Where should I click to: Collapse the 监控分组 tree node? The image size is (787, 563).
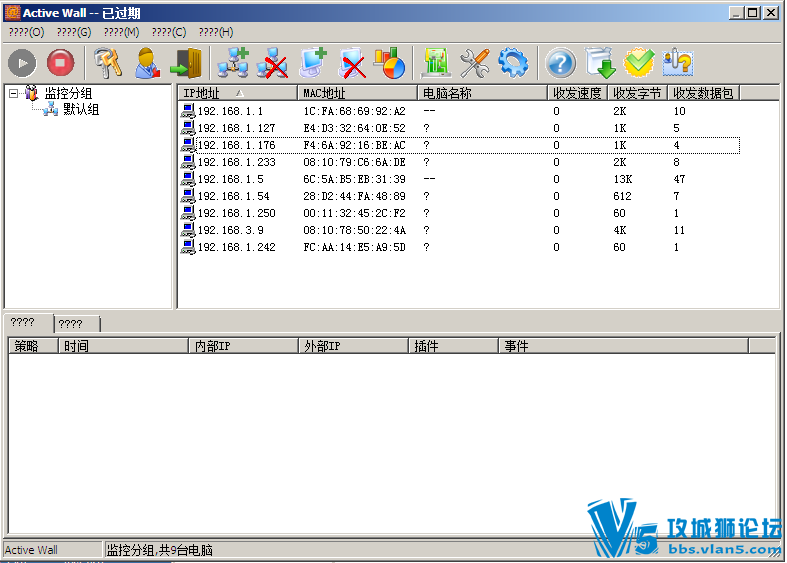tap(14, 93)
